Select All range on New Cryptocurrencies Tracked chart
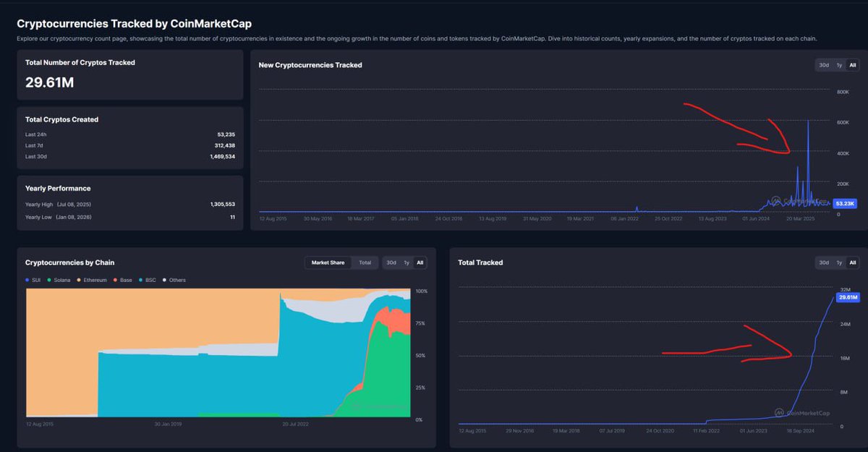Viewport: 868px width, 452px height. 853,65
